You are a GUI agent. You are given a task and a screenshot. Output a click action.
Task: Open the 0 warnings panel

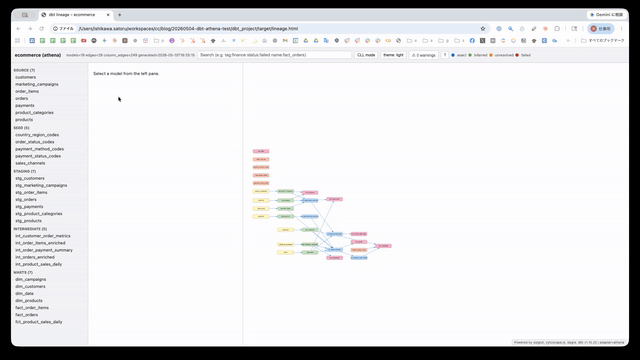(x=424, y=55)
